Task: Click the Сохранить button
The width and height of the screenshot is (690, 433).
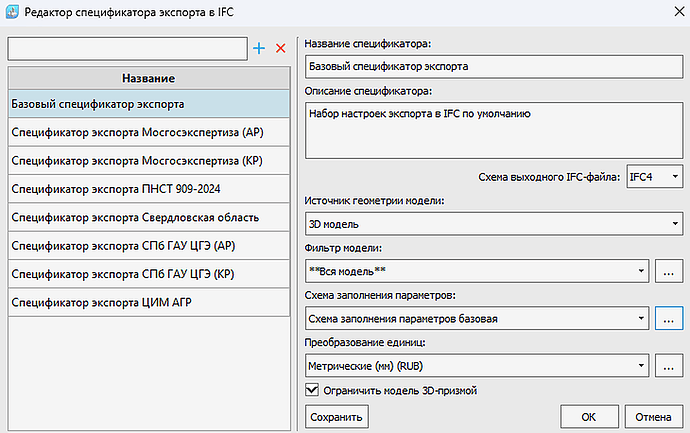Action: (337, 417)
